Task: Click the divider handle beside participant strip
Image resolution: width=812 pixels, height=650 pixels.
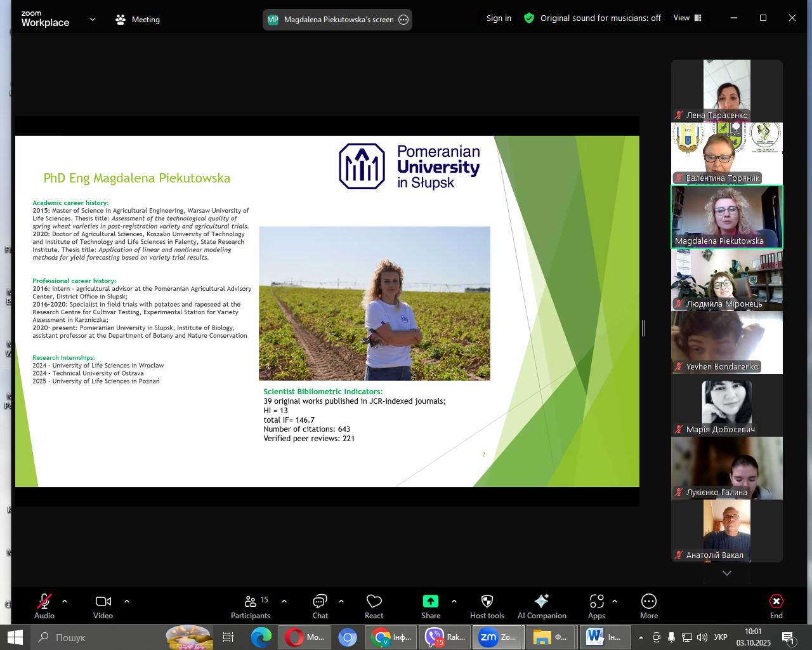Action: (643, 328)
